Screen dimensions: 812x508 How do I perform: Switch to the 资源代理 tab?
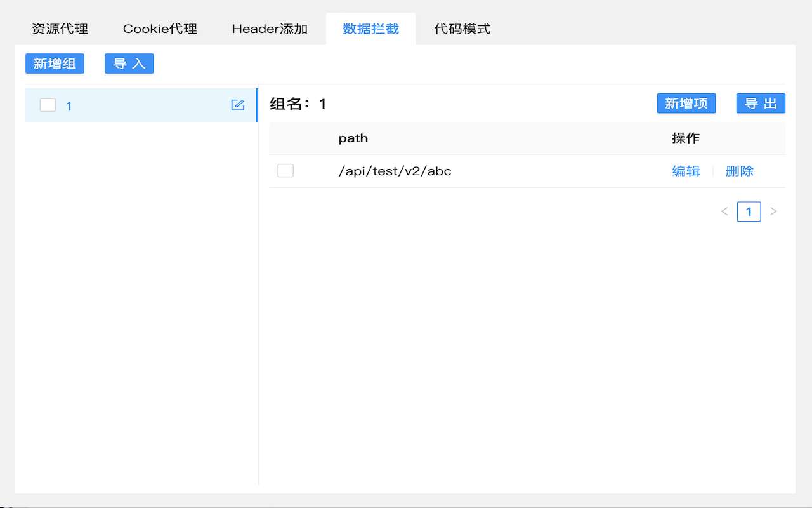click(59, 29)
